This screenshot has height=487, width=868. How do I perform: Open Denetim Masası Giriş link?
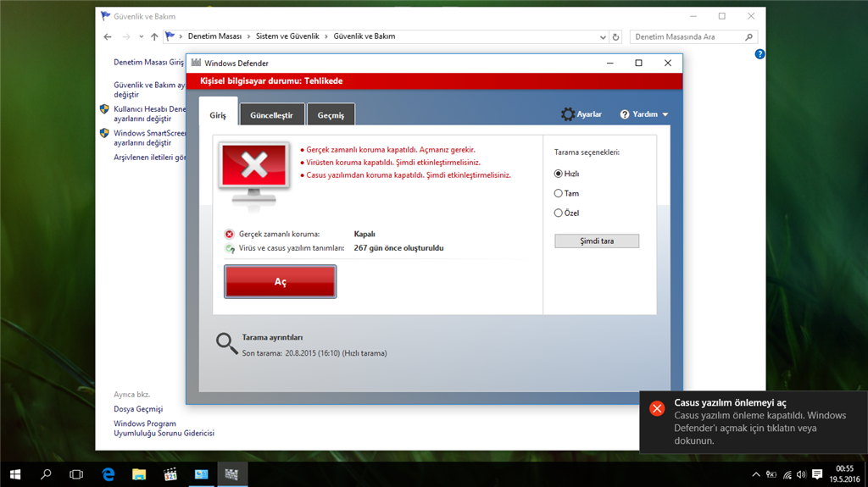pos(149,63)
